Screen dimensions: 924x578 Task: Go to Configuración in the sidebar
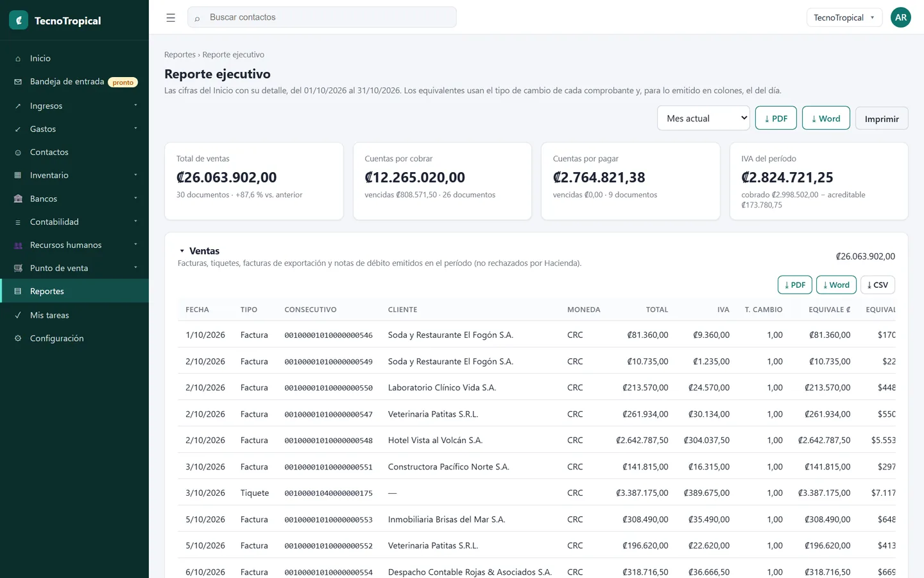(x=74, y=338)
